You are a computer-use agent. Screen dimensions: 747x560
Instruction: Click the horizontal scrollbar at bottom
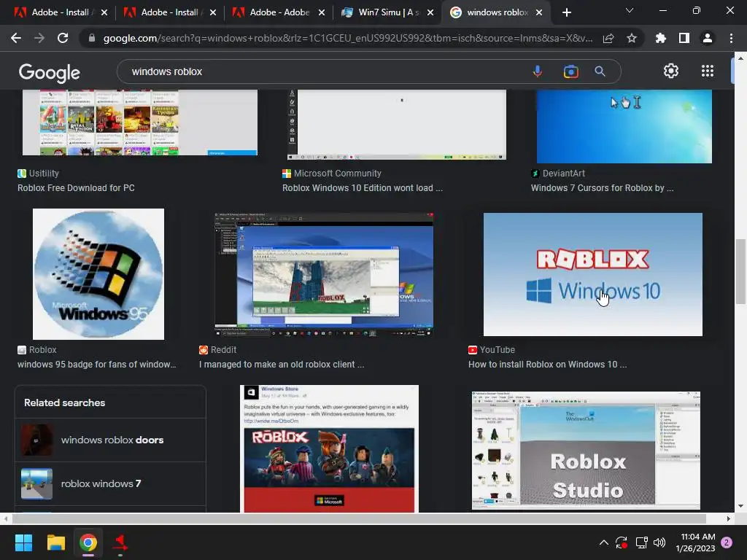[x=359, y=518]
